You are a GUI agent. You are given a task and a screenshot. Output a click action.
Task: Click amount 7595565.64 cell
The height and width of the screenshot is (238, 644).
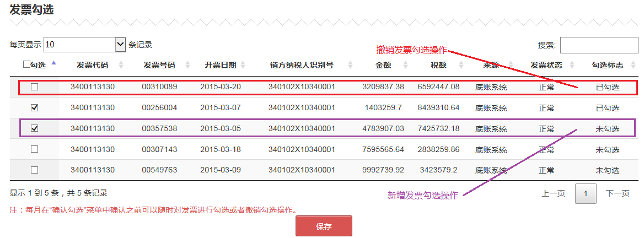[383, 149]
